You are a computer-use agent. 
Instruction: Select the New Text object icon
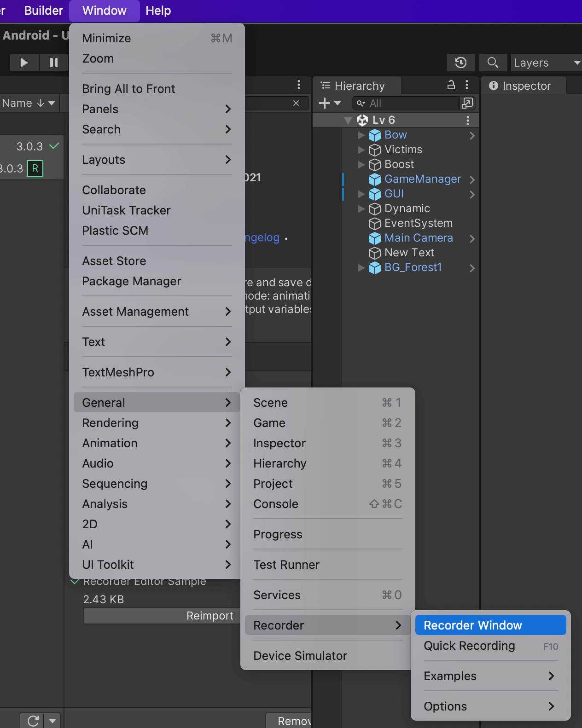pos(375,253)
